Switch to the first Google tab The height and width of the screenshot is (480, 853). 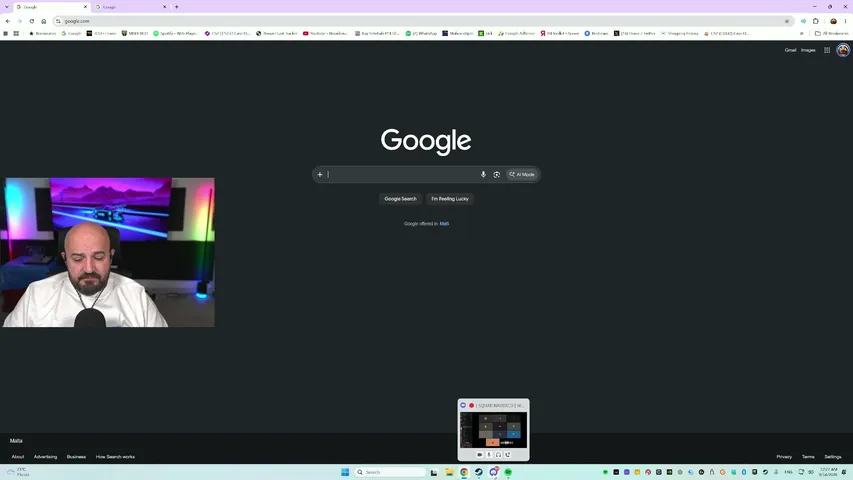click(x=52, y=7)
